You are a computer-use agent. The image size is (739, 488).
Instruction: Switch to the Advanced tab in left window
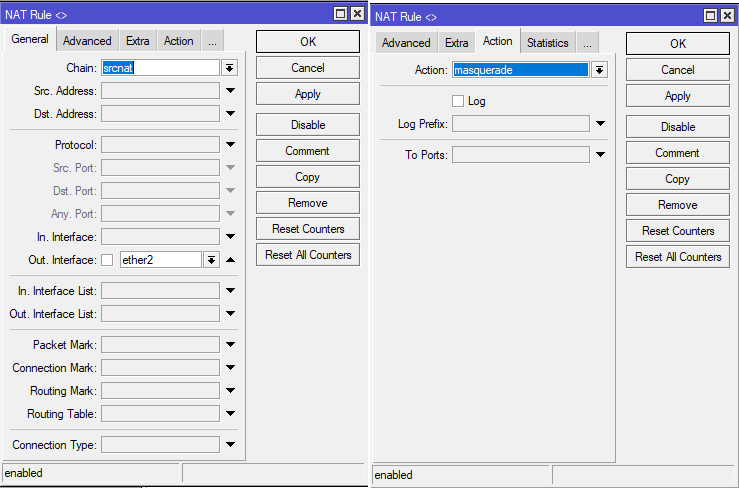tap(87, 41)
